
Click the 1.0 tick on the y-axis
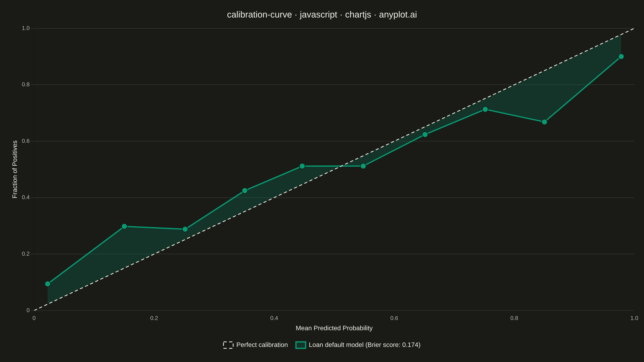coord(26,28)
